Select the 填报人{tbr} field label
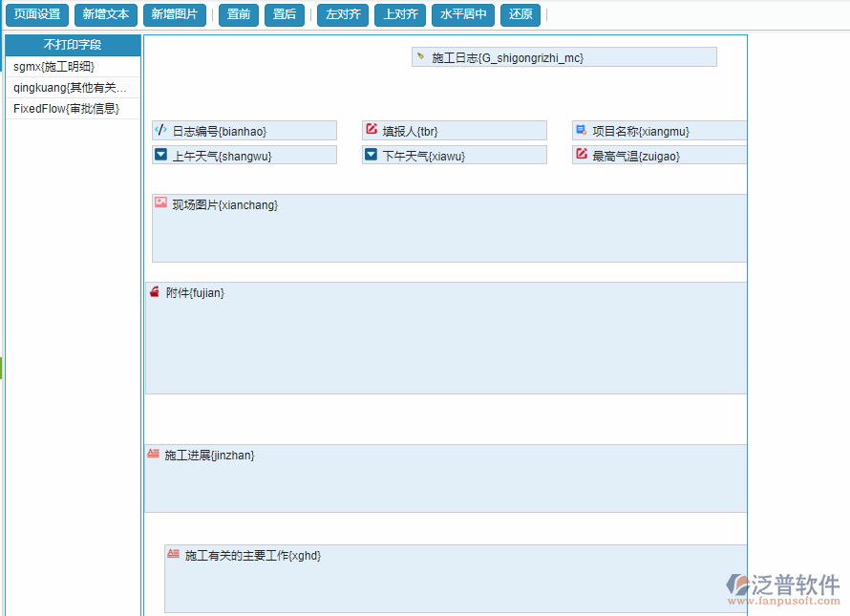850x616 pixels. (410, 132)
